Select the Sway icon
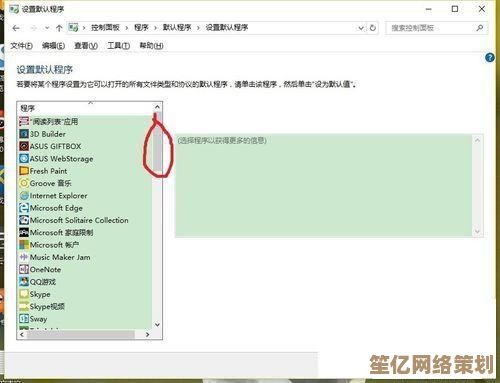 24,319
